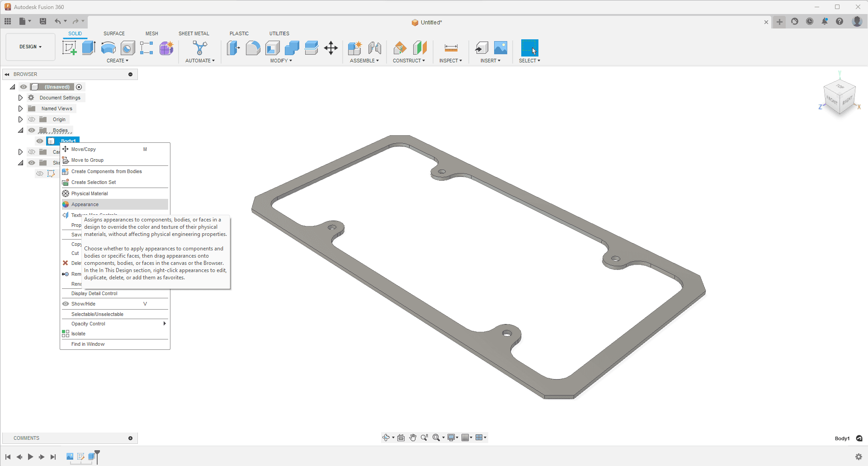Save the document with the Save icon
The image size is (868, 466).
43,21
